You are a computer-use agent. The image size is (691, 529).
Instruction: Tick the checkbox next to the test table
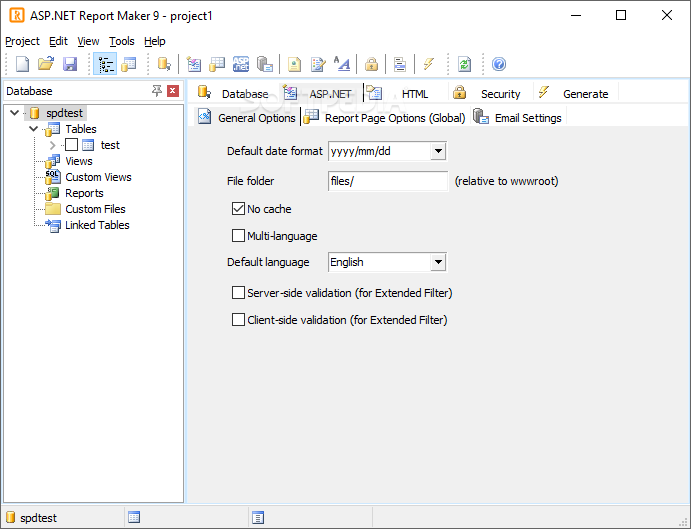(71, 145)
